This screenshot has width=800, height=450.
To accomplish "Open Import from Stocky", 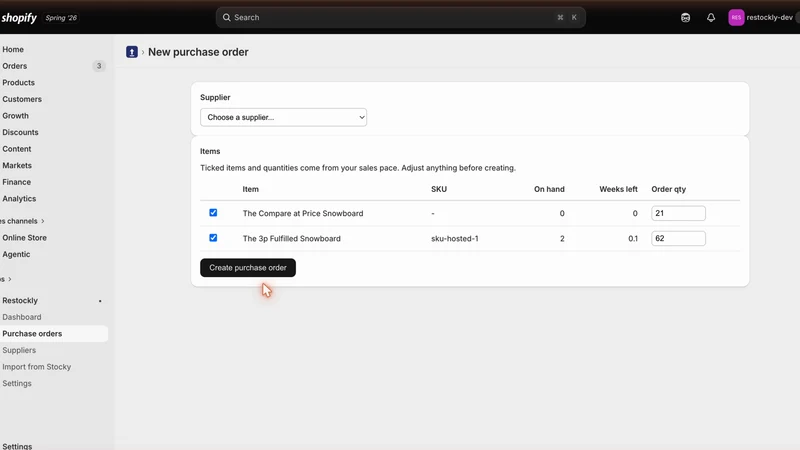I will 36,367.
